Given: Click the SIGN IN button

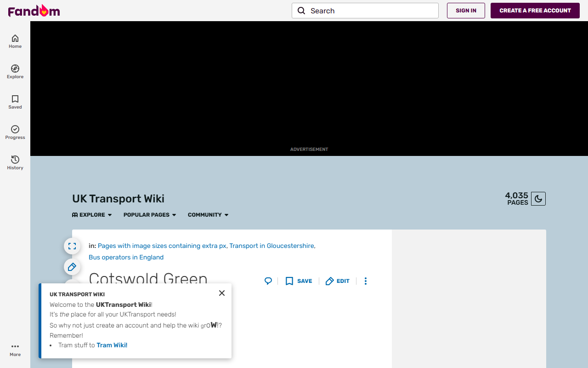Looking at the screenshot, I should click(466, 11).
